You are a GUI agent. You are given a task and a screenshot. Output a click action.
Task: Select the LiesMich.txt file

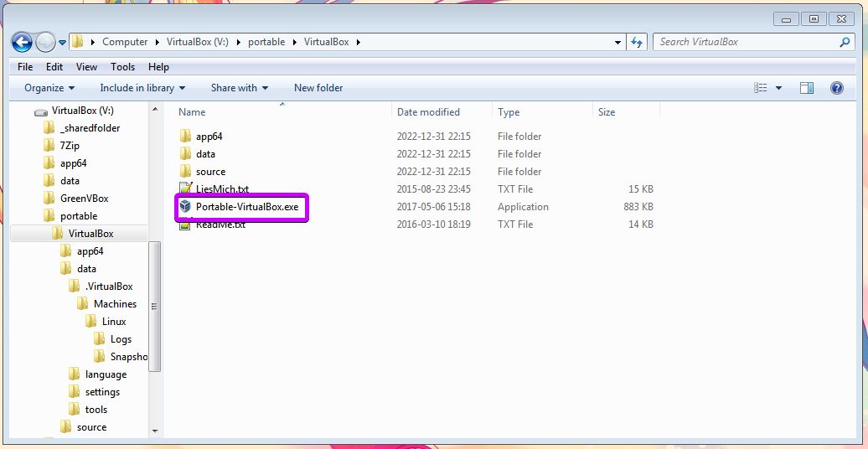point(214,189)
